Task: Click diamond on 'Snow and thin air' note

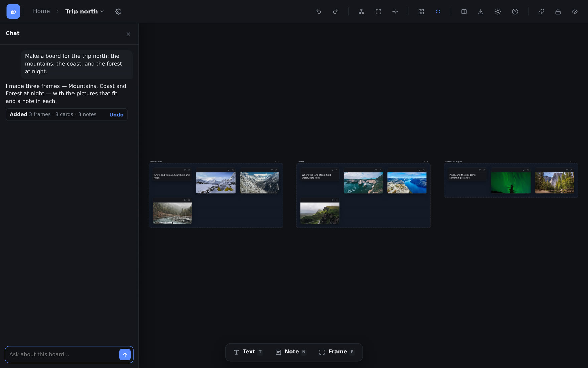Action: tap(185, 170)
